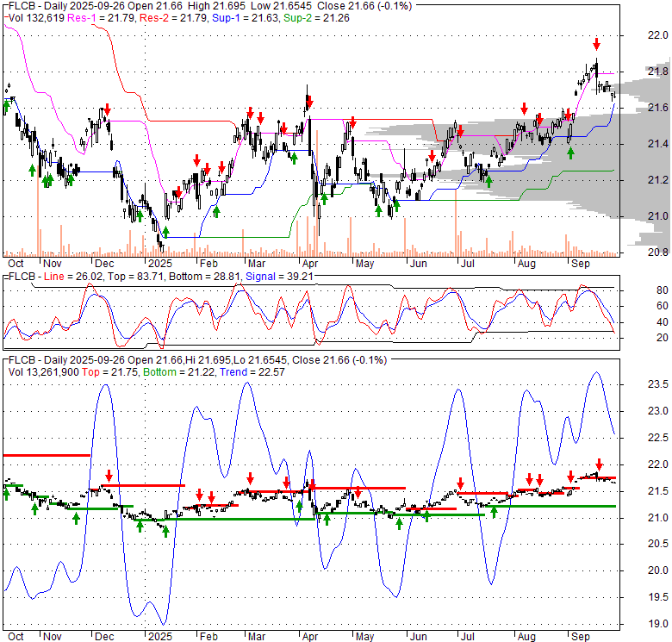This screenshot has height=642, width=672.
Task: Click the Vol 13,261,900 label in bottom chart
Action: 44,372
